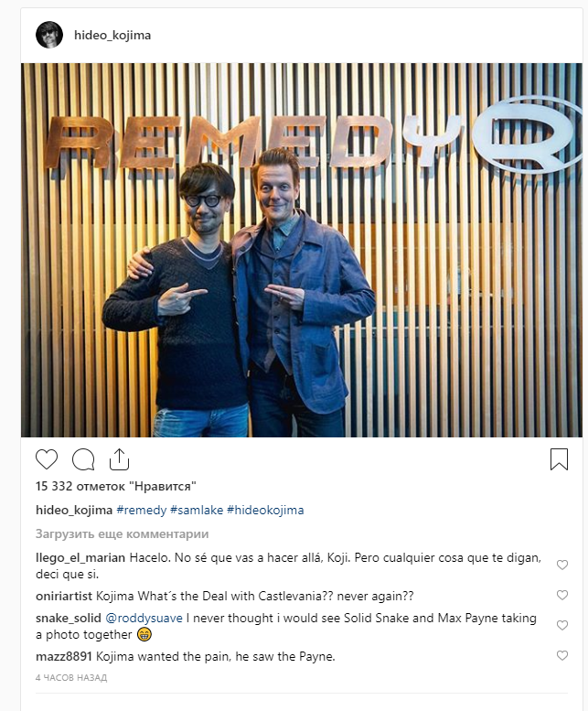Screen dimensions: 588x711
Task: Open the #hideokojima hashtag
Action: [x=265, y=510]
